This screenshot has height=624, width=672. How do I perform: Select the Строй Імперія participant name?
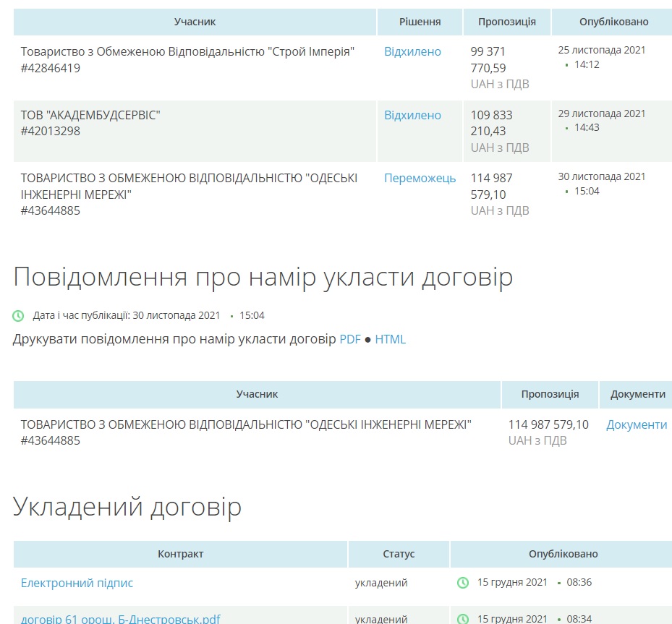click(187, 52)
